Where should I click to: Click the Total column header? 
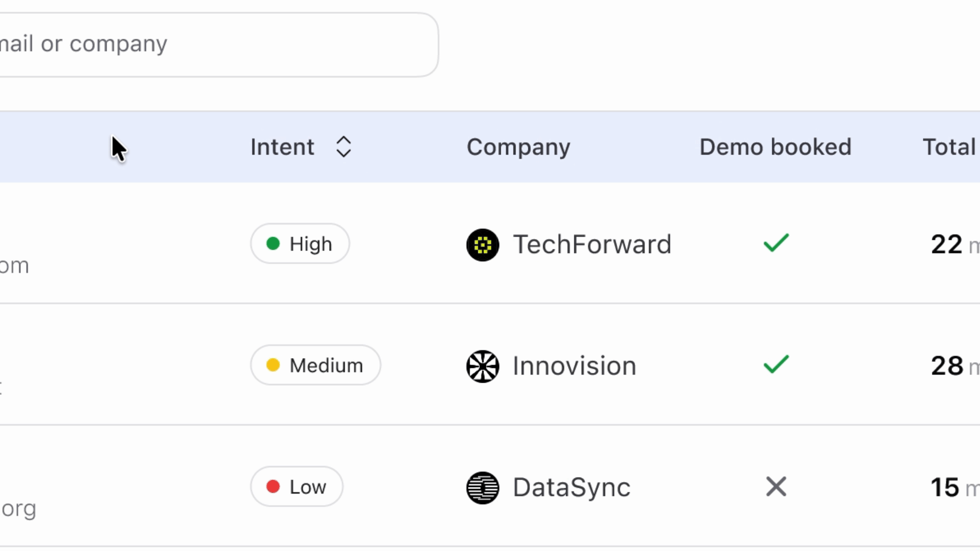point(949,147)
